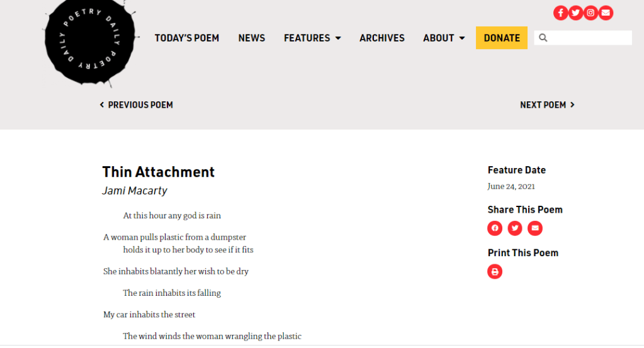Go to the News section

(x=251, y=38)
